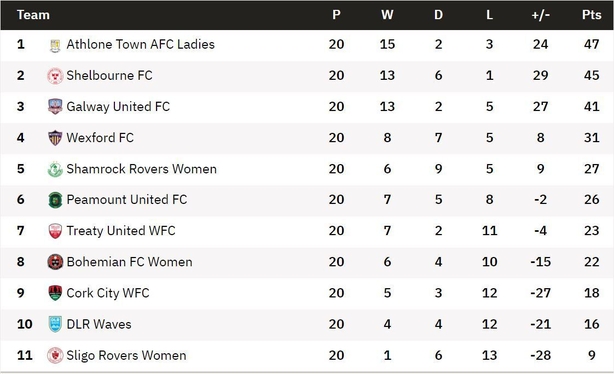Viewport: 614px width, 374px height.
Task: Select the +/- goal difference header
Action: point(540,15)
